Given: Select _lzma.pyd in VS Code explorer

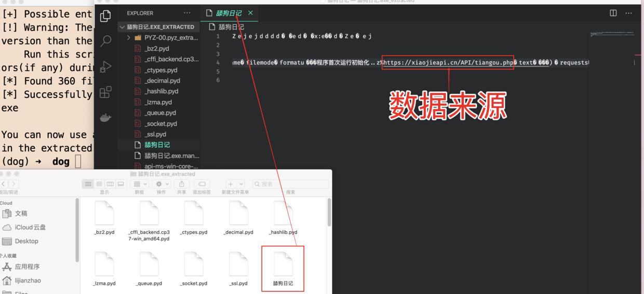Looking at the screenshot, I should click(x=158, y=102).
